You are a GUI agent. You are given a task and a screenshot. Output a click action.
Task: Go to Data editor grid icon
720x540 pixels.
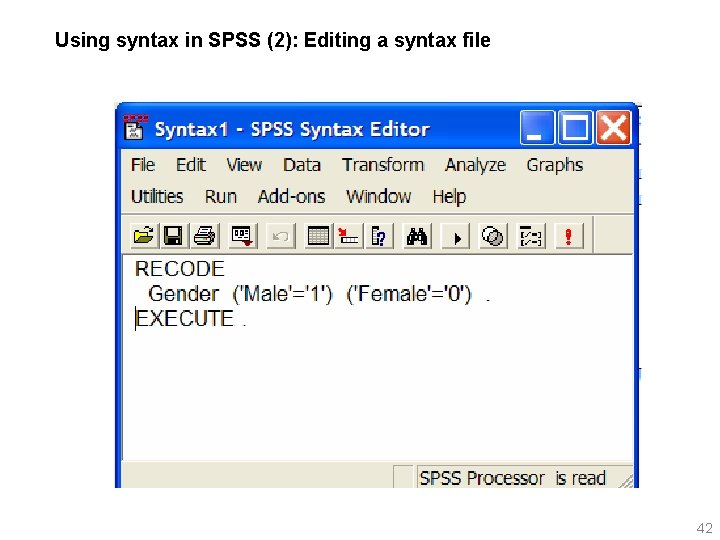tap(318, 236)
